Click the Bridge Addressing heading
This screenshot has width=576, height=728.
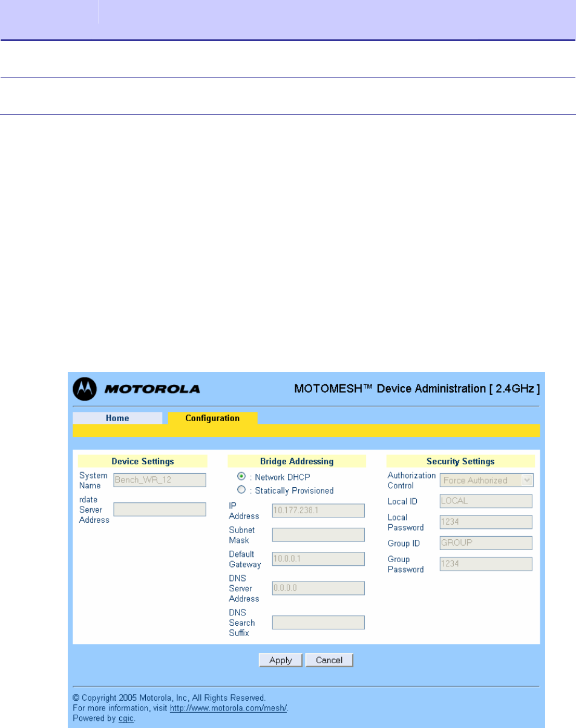click(x=296, y=461)
